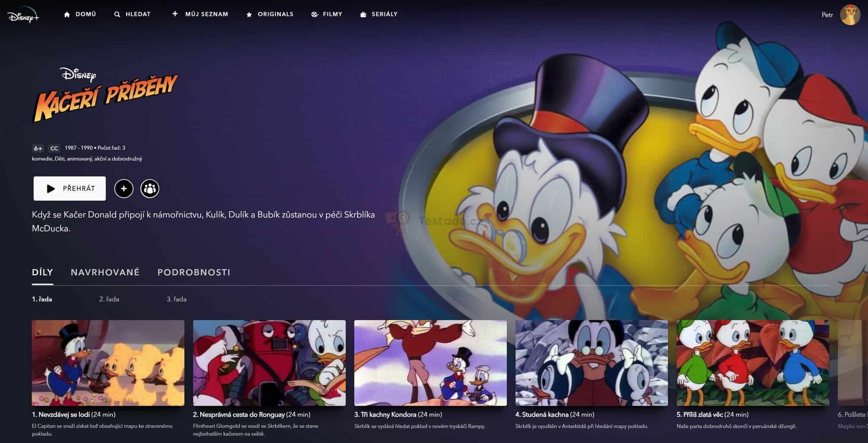Viewport: 868px width, 443px height.
Task: Click the star icon beside Originals
Action: (x=249, y=14)
